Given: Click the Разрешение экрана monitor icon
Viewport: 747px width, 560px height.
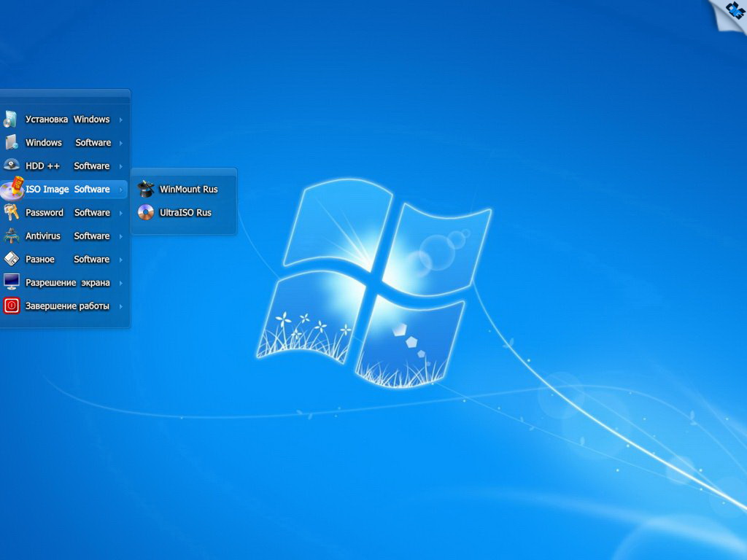Looking at the screenshot, I should coord(12,282).
